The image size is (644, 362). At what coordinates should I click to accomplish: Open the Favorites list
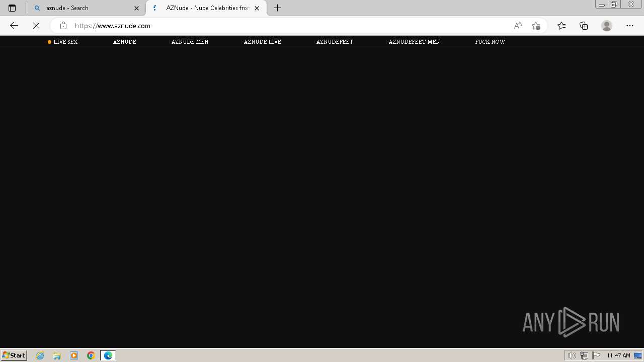561,26
